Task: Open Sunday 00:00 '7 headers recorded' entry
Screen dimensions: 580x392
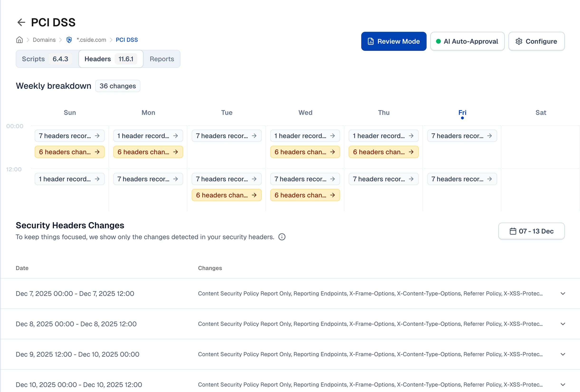Action: [x=70, y=136]
